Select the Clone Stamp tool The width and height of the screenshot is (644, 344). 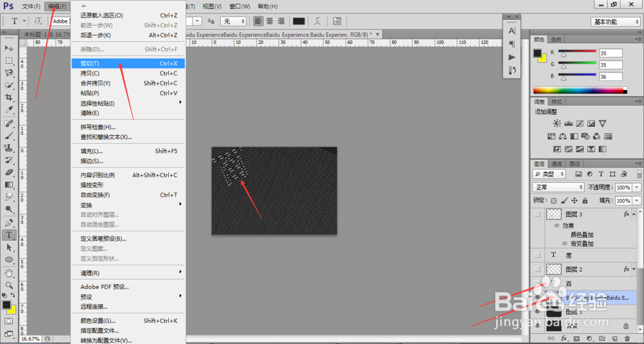9,148
